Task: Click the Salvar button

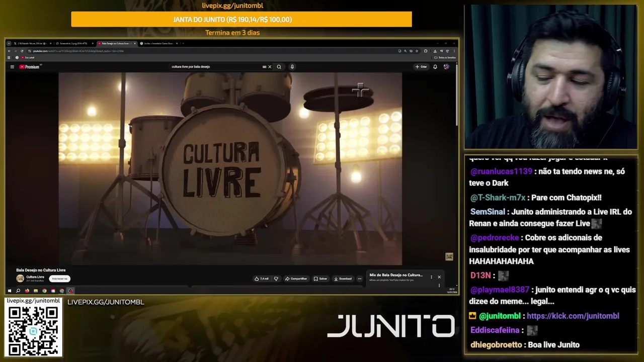Action: click(x=320, y=279)
